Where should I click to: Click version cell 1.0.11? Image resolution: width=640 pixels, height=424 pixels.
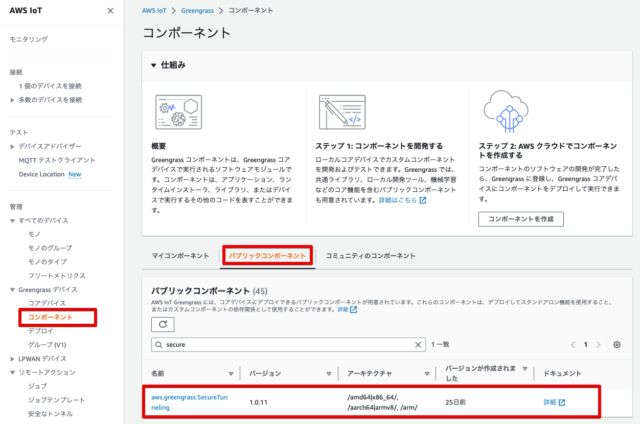point(258,402)
